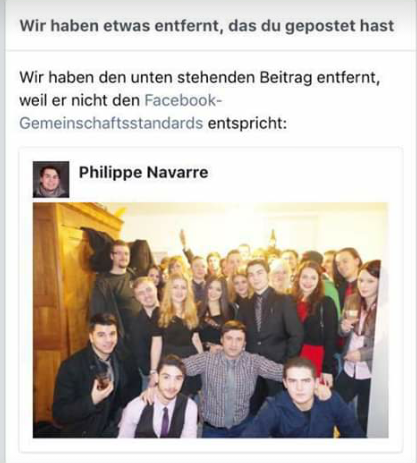Click the text "weil er nicht den"
417x463 pixels.
pyautogui.click(x=80, y=100)
